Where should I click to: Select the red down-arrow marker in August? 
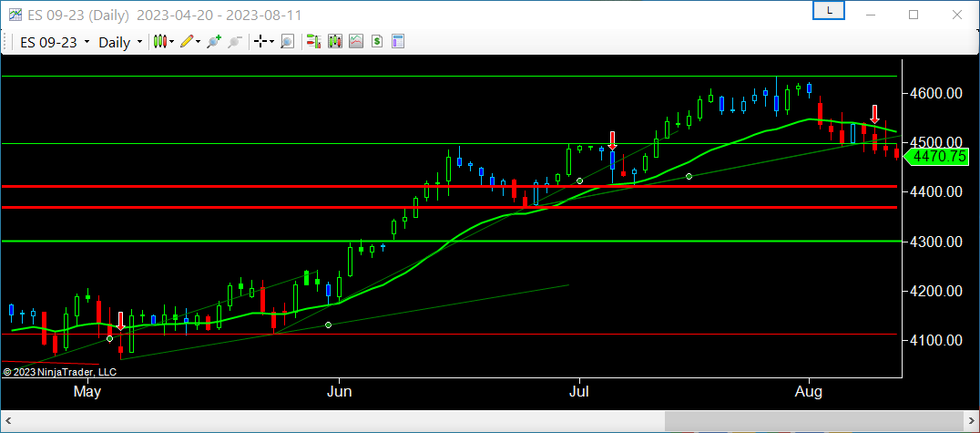(874, 114)
